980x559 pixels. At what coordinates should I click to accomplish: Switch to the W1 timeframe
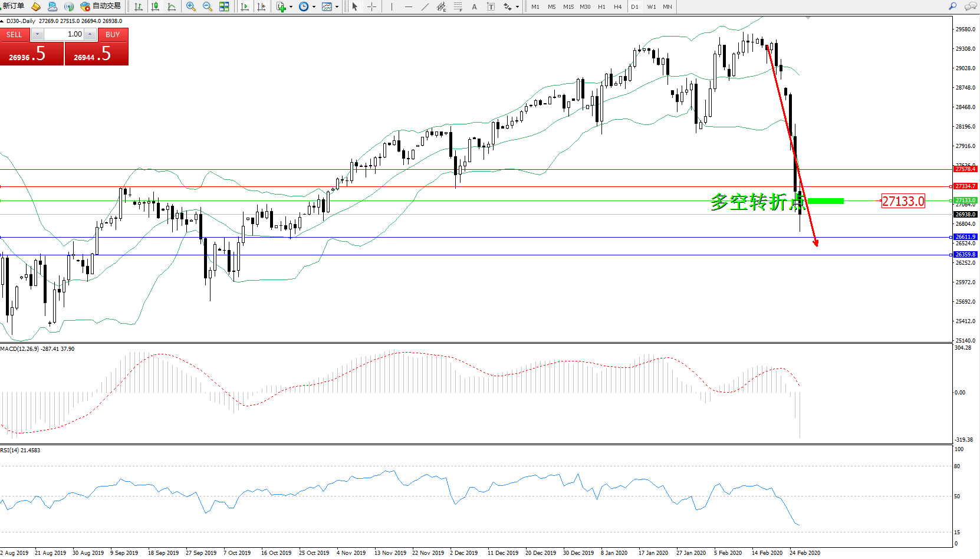click(651, 7)
